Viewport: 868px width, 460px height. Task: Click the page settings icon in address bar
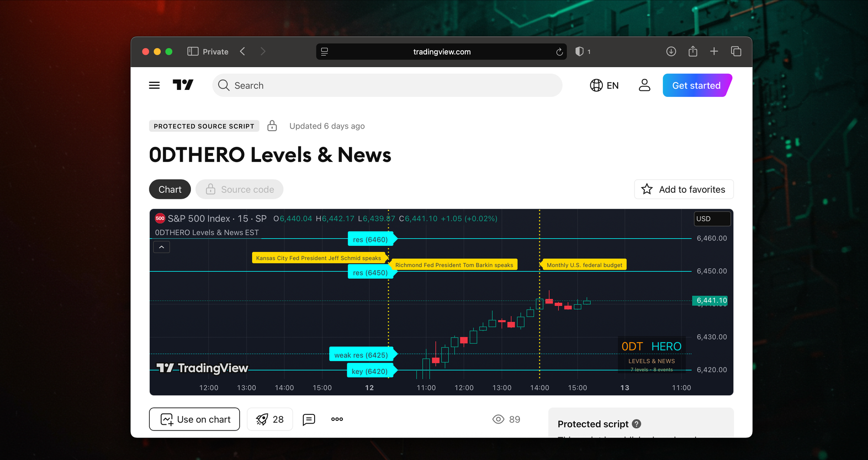[x=324, y=52]
